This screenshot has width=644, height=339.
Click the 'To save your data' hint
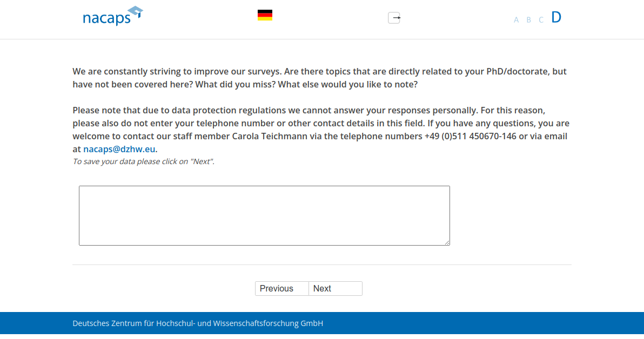tap(143, 161)
